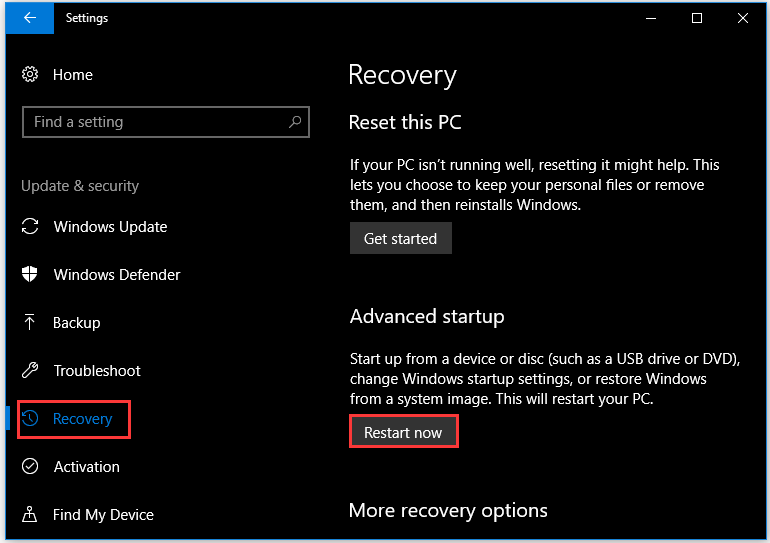This screenshot has width=770, height=543.
Task: Click the Restart now button
Action: pos(403,432)
